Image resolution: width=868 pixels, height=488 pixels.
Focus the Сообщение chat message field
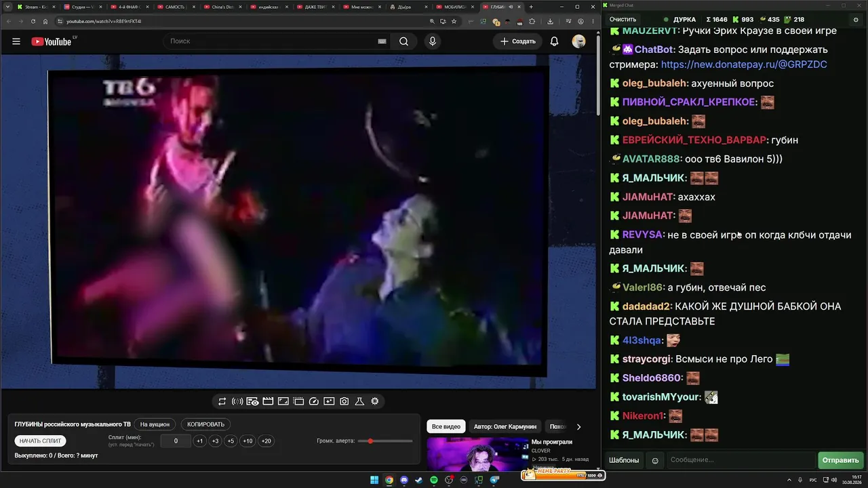pyautogui.click(x=741, y=460)
